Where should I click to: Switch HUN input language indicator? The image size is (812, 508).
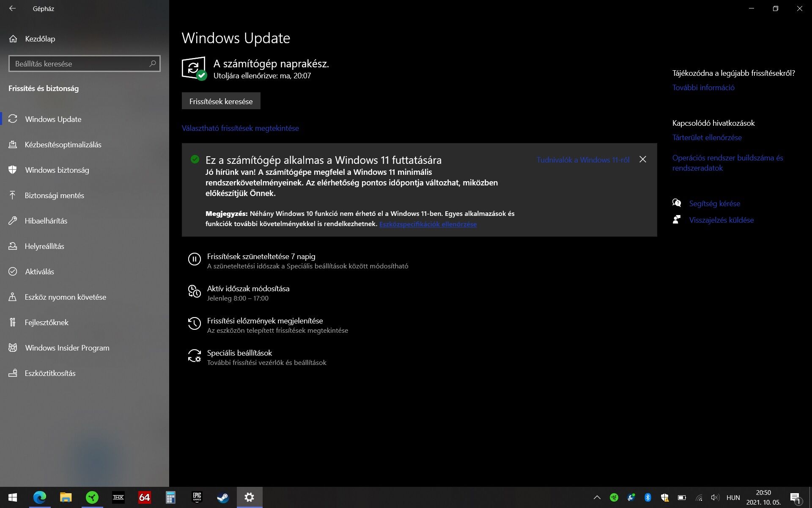(x=733, y=498)
